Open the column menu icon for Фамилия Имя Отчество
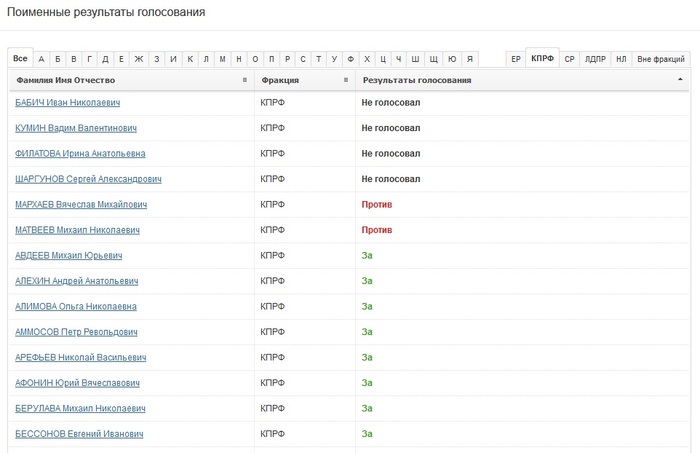The image size is (700, 453). coord(245,80)
